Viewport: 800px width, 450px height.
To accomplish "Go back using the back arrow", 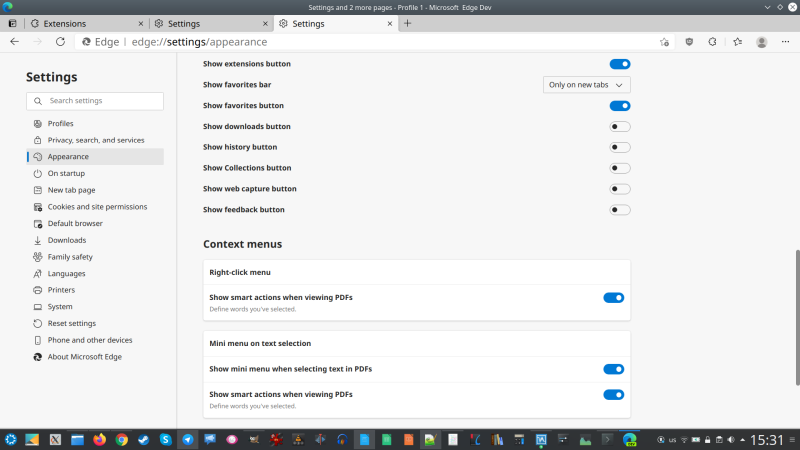I will (14, 42).
